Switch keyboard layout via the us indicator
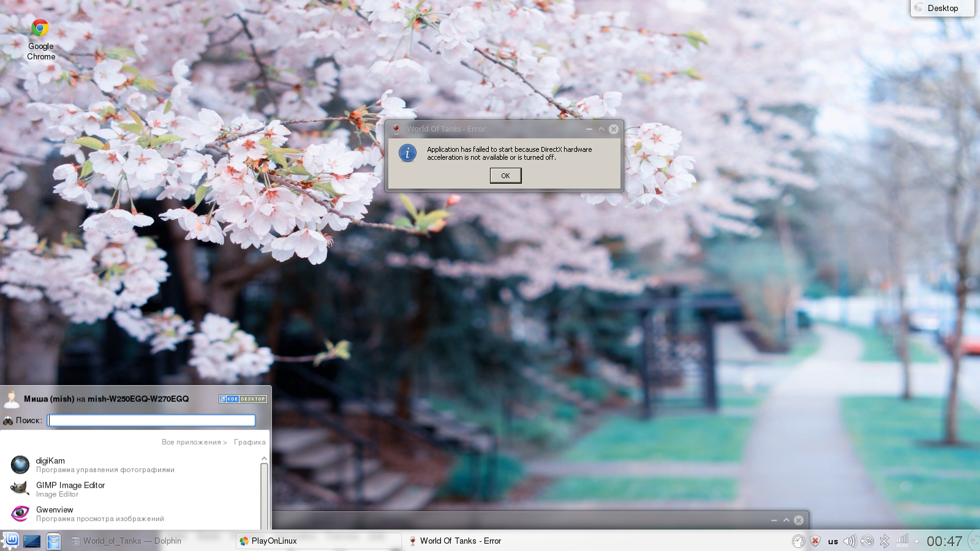The width and height of the screenshot is (980, 551). tap(833, 541)
